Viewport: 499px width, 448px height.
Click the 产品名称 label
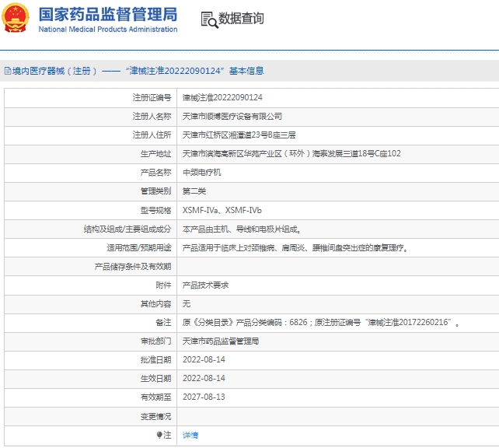[155, 172]
